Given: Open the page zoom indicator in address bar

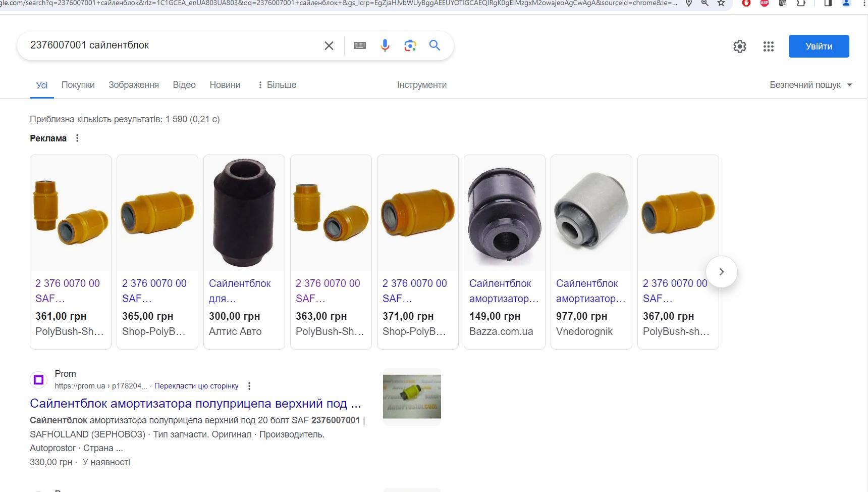Looking at the screenshot, I should click(705, 4).
